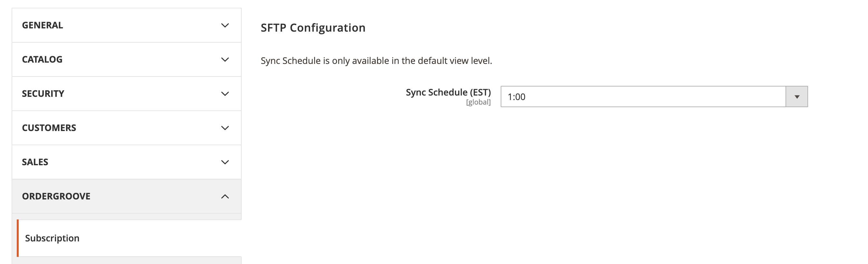
Task: Click the SFTP Configuration heading
Action: pyautogui.click(x=313, y=28)
